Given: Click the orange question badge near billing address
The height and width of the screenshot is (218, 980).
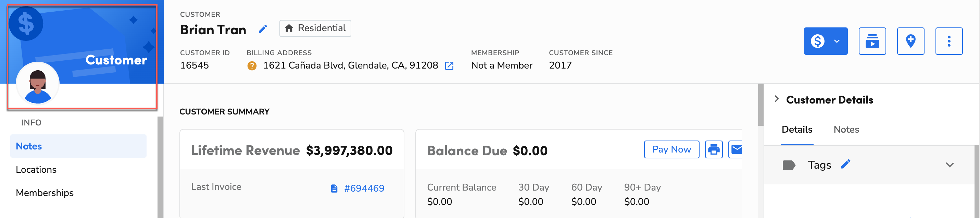Looking at the screenshot, I should pos(252,65).
